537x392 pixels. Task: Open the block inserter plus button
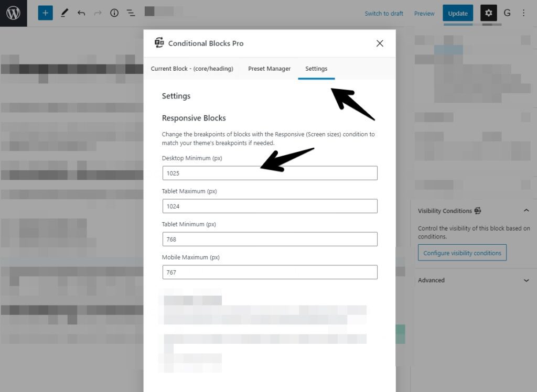45,13
